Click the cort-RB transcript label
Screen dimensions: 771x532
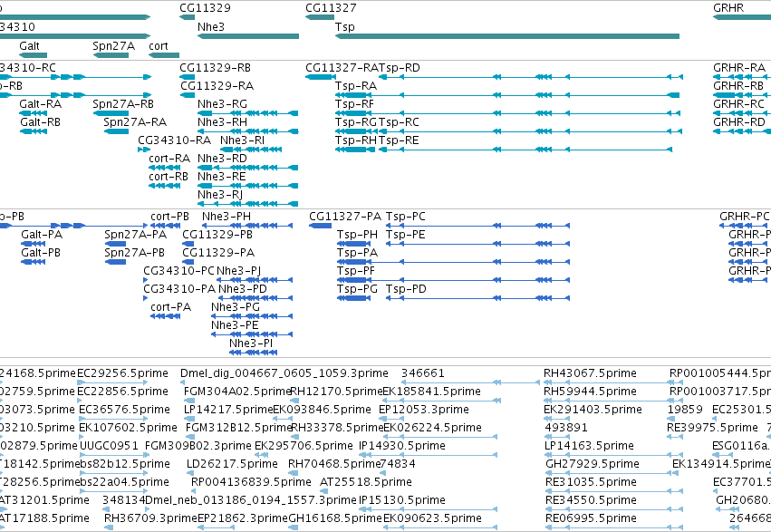169,177
